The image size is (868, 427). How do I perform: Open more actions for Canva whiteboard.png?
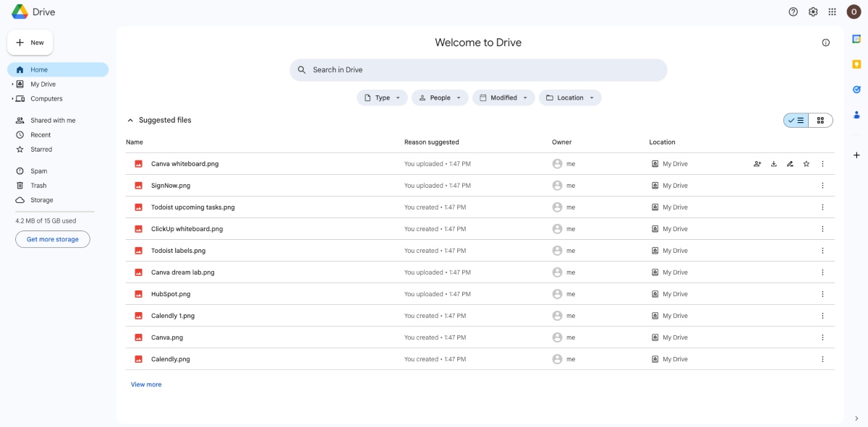(822, 164)
